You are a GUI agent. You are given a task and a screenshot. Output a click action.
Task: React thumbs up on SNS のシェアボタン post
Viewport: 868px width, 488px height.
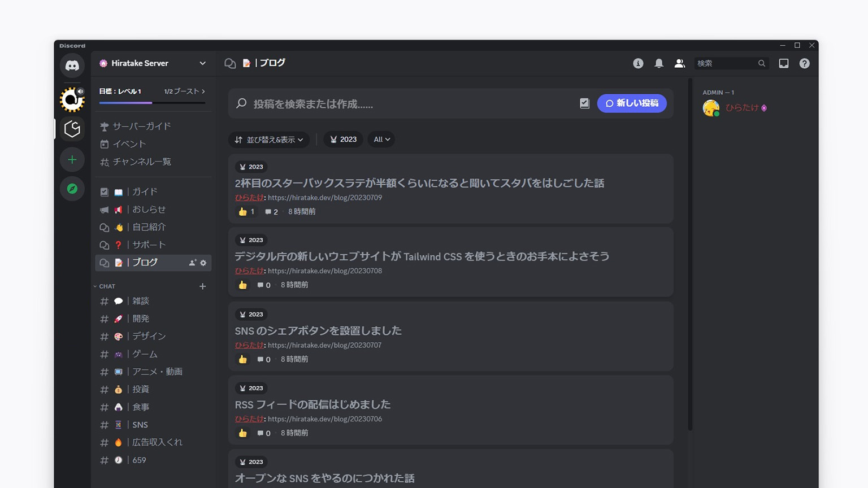(x=242, y=359)
